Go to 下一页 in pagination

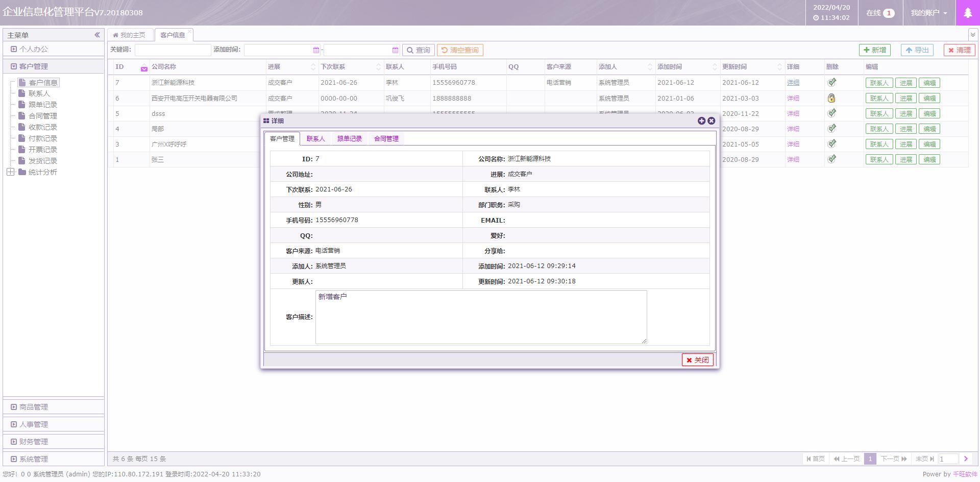click(x=894, y=459)
